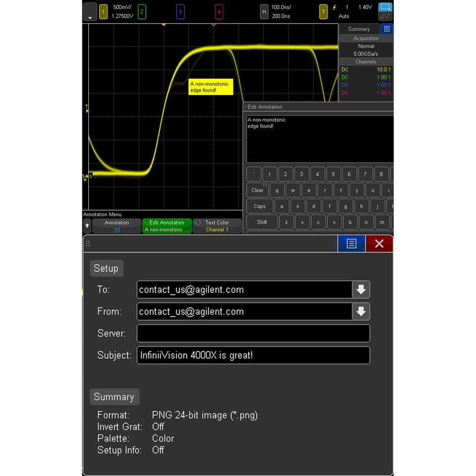The height and width of the screenshot is (476, 476).
Task: Click the empty Server input field
Action: [x=253, y=333]
